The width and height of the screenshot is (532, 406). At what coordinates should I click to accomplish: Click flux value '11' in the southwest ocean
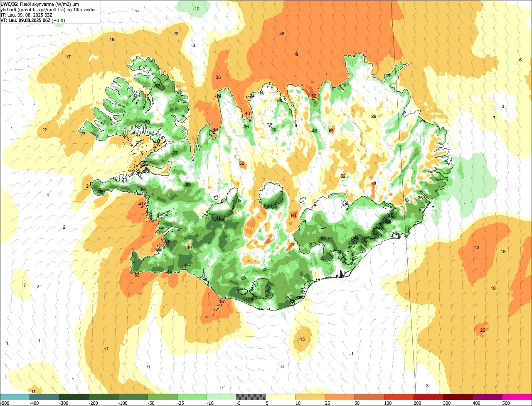pos(33,391)
